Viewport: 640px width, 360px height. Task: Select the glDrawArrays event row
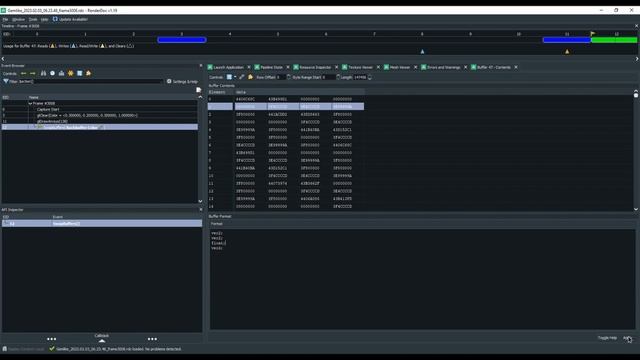(x=100, y=121)
